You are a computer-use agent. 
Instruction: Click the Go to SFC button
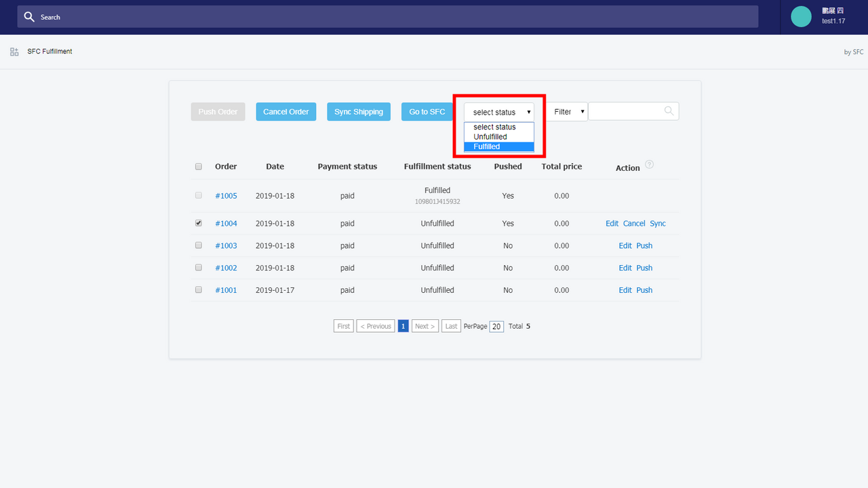click(x=427, y=112)
